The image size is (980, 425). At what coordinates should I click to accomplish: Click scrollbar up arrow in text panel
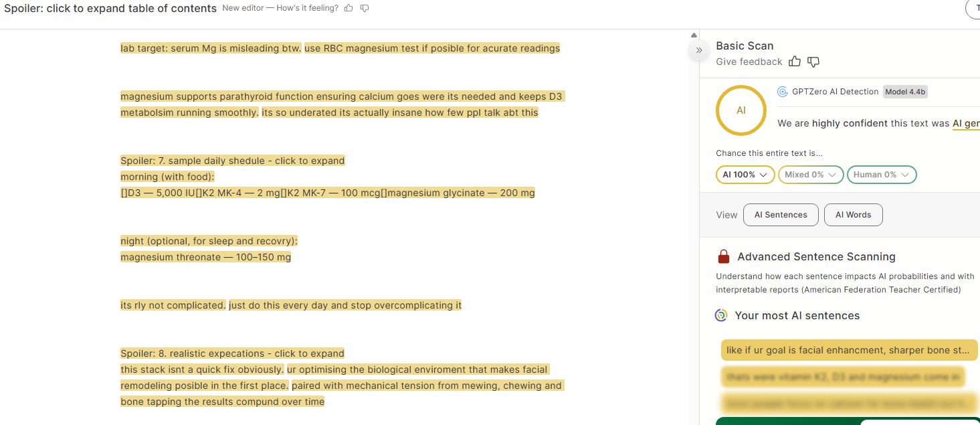(694, 35)
